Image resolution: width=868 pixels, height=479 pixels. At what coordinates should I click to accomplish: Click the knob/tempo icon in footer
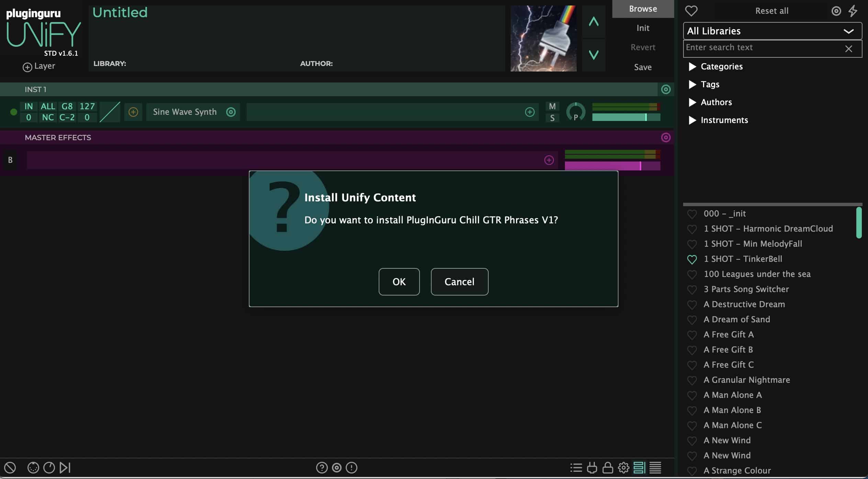tap(49, 468)
